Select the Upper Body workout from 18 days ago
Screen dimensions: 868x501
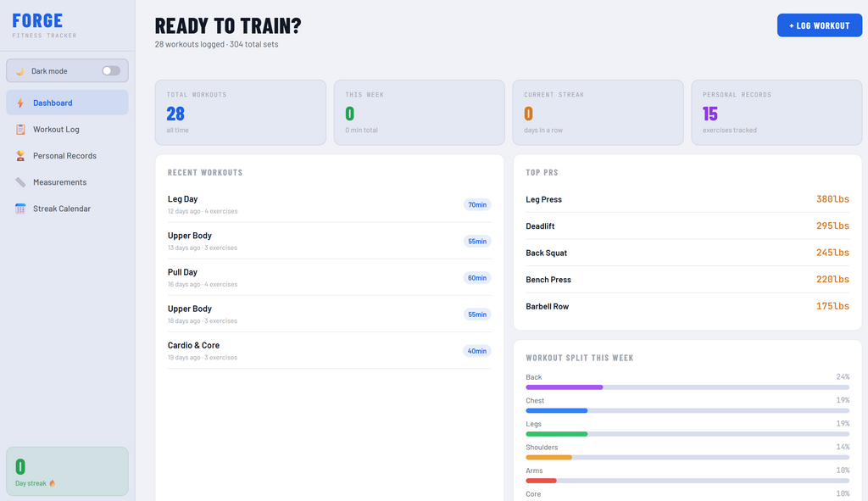click(330, 314)
